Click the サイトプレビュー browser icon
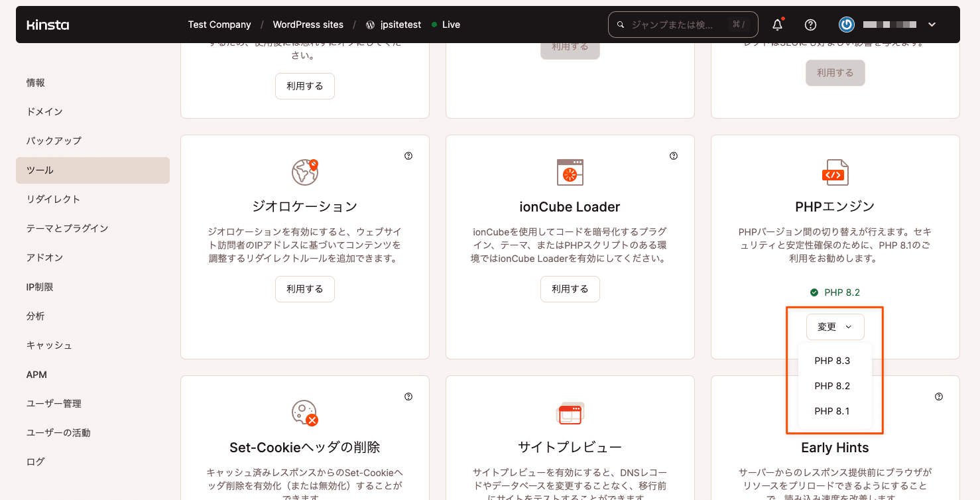Screen dimensions: 980x500 [x=570, y=412]
